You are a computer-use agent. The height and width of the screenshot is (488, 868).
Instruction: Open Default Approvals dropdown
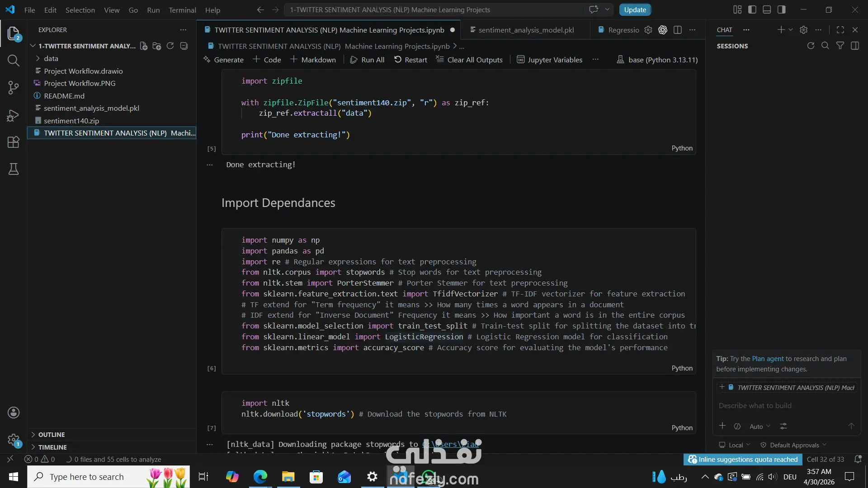pos(794,445)
